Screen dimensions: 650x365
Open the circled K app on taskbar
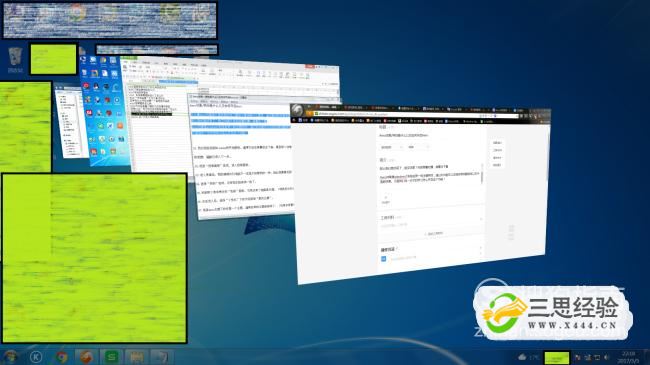coord(36,357)
